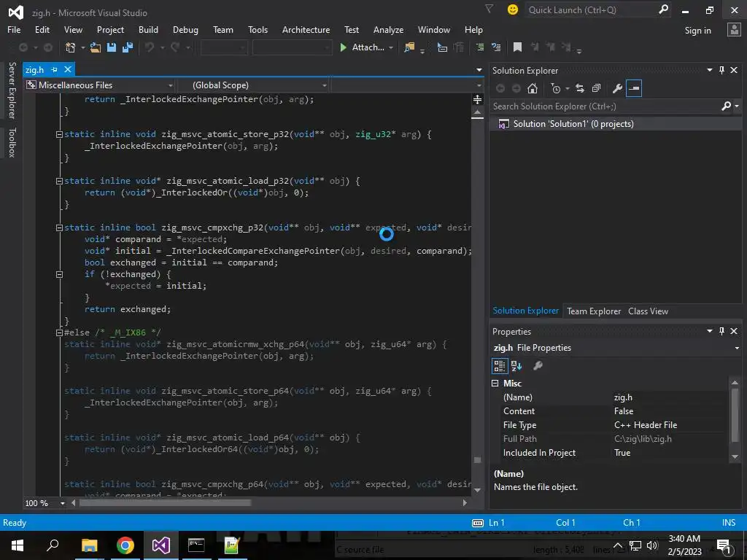Click the Quick Launch search field
The height and width of the screenshot is (560, 747).
click(591, 9)
